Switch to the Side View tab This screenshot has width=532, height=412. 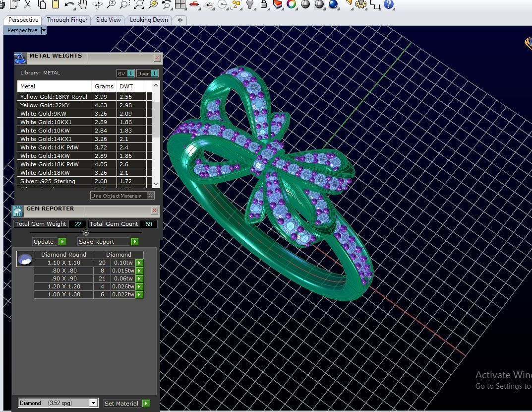pyautogui.click(x=108, y=20)
